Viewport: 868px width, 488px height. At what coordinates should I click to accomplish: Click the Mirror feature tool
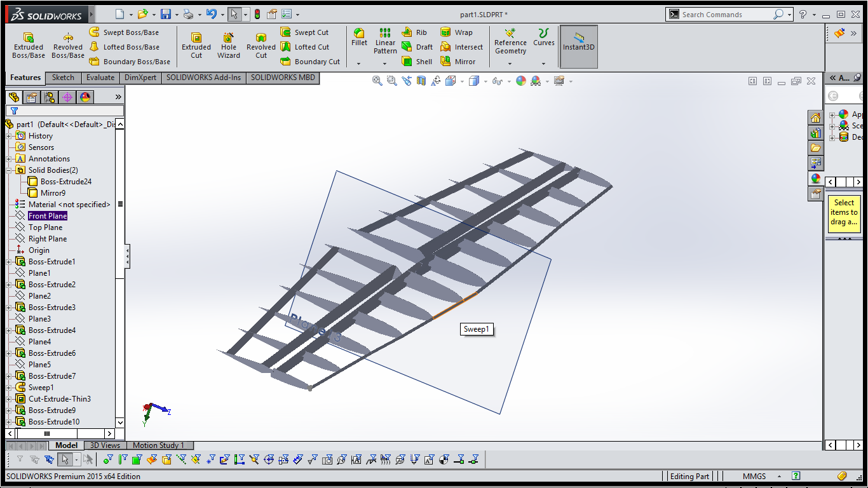(458, 62)
